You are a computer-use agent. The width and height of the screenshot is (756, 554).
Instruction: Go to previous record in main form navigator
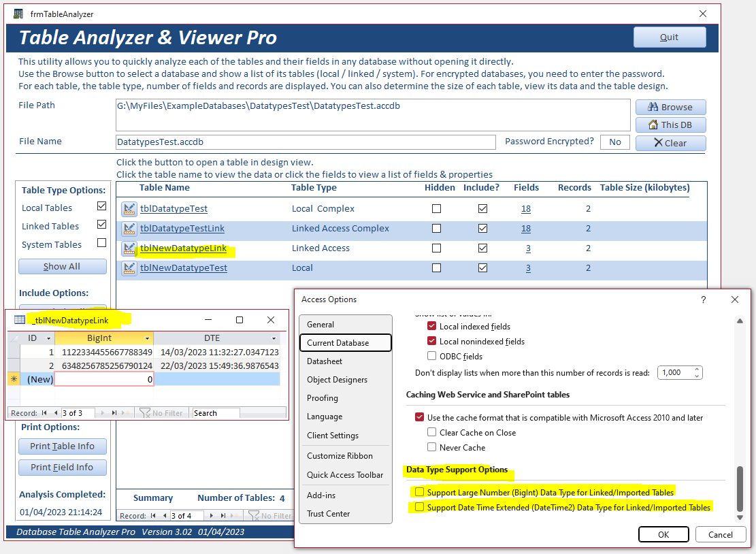click(x=165, y=515)
